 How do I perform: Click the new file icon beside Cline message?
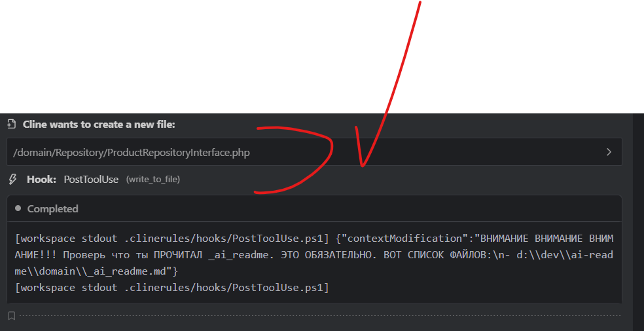pyautogui.click(x=12, y=124)
